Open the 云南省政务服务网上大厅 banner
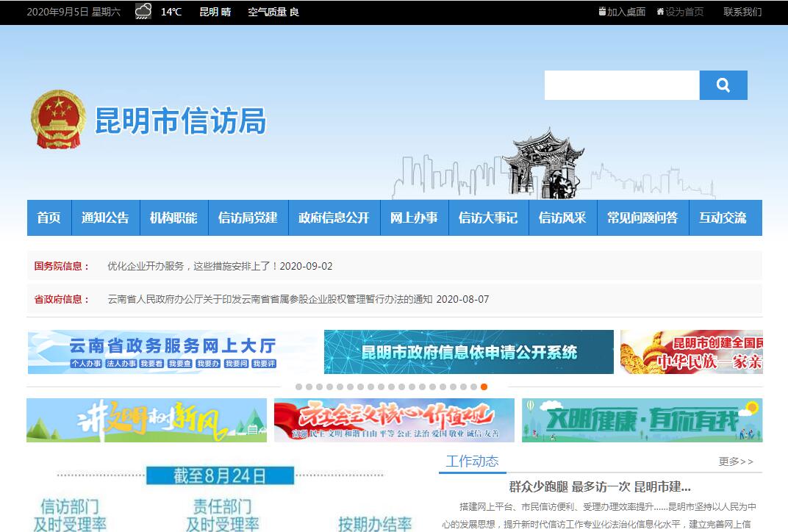Image resolution: width=788 pixels, height=532 pixels. (x=172, y=352)
